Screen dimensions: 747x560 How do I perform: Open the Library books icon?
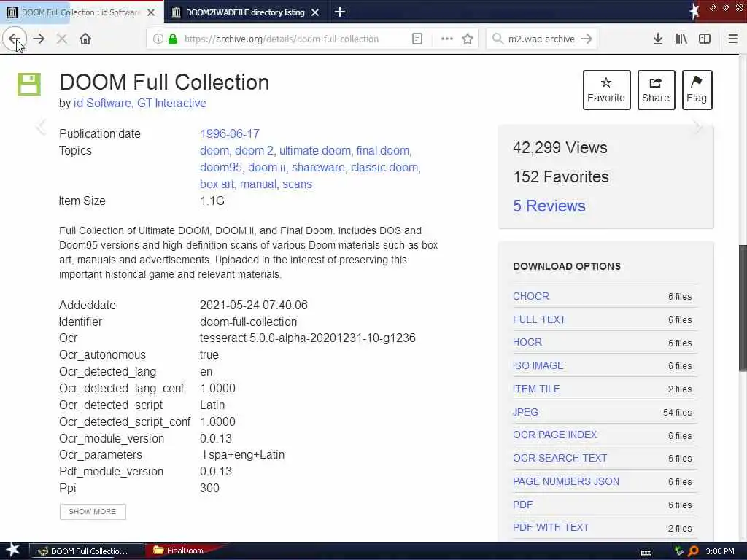tap(681, 39)
